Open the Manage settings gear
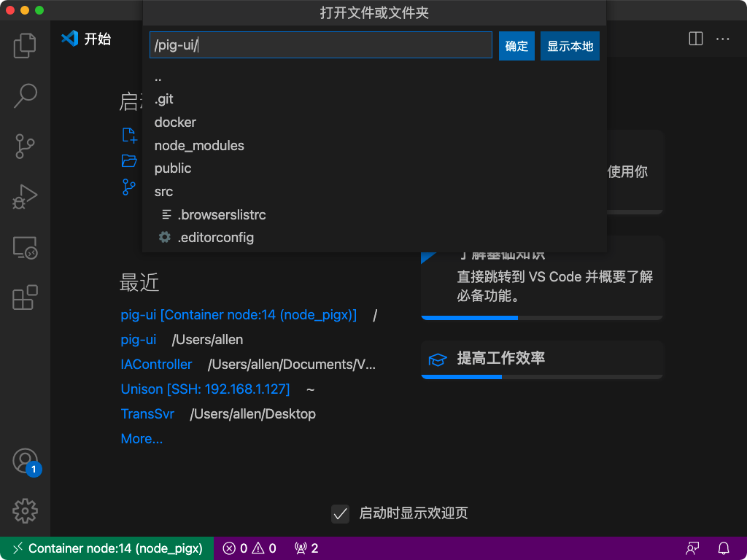Image resolution: width=747 pixels, height=560 pixels. [x=25, y=511]
